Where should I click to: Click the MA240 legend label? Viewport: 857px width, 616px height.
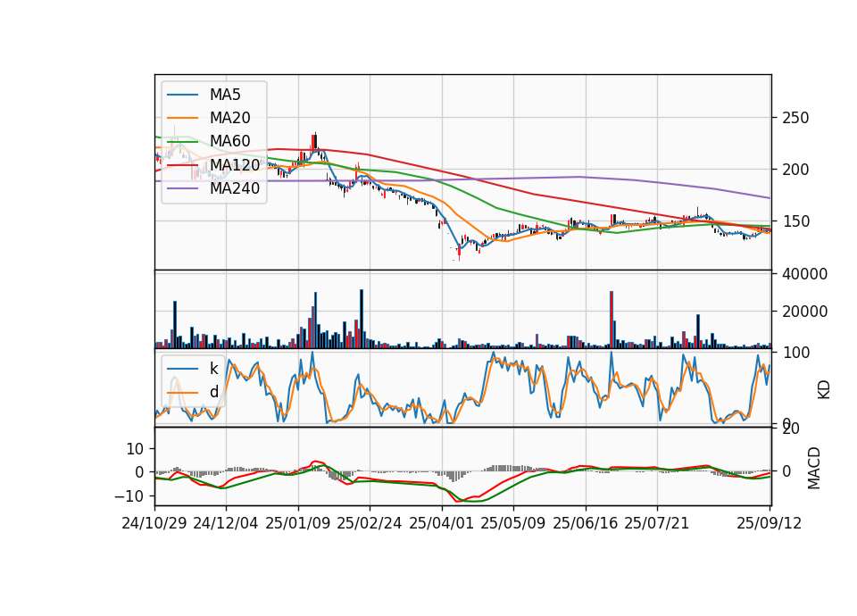point(235,188)
